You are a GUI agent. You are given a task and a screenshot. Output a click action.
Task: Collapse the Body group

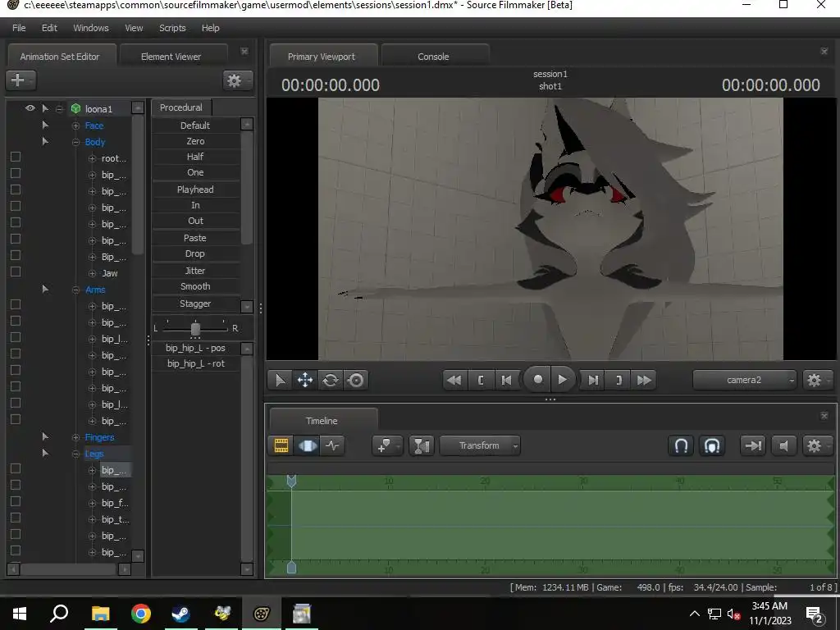pos(75,143)
